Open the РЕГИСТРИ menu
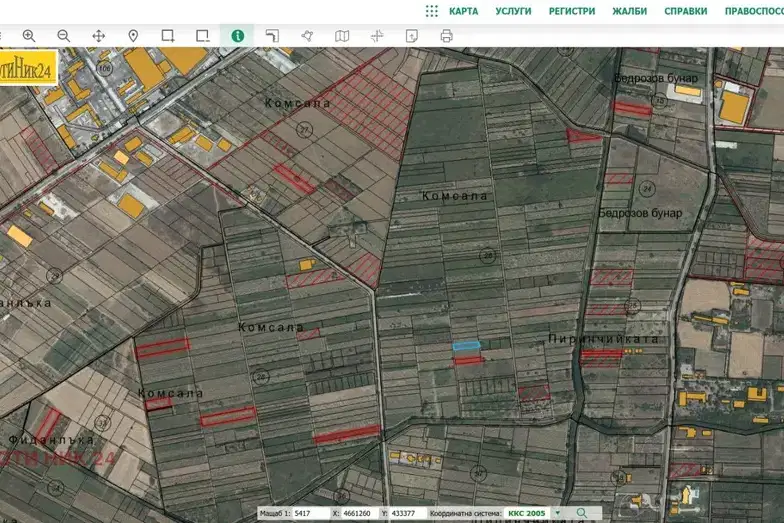 coord(572,11)
